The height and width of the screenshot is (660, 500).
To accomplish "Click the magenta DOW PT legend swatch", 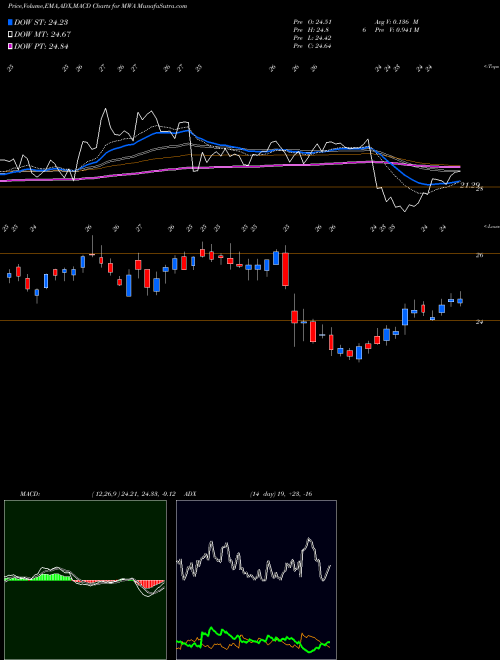I will pyautogui.click(x=11, y=46).
